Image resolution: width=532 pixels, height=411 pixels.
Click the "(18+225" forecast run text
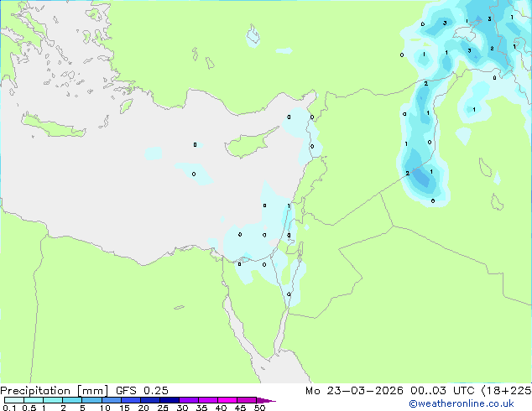click(x=506, y=391)
